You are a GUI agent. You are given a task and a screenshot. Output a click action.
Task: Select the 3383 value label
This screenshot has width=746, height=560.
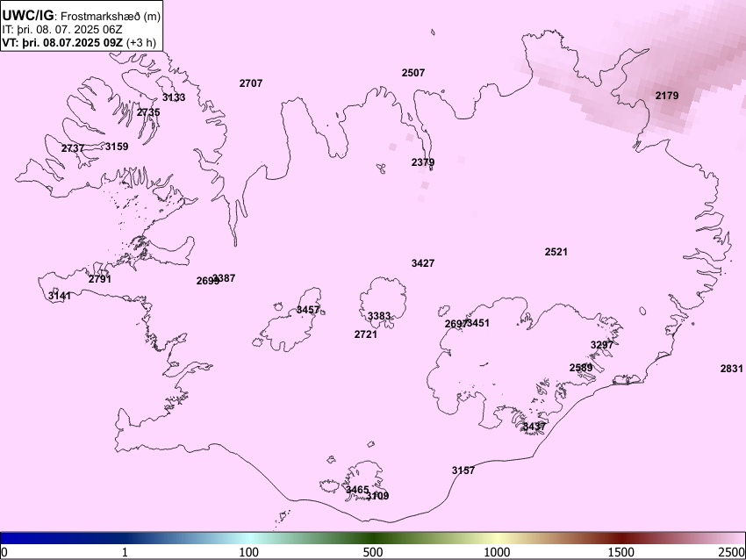click(379, 316)
